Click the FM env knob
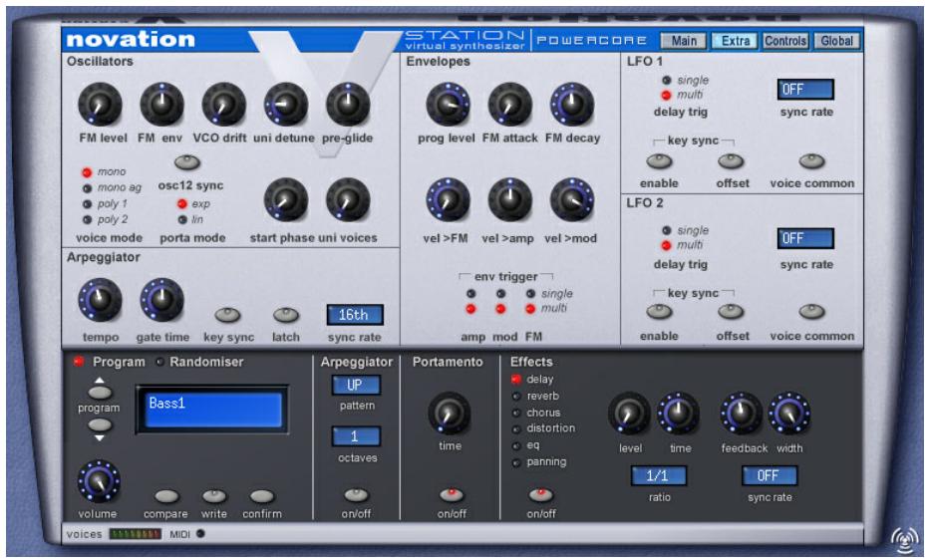Image resolution: width=925 pixels, height=560 pixels. tap(162, 104)
